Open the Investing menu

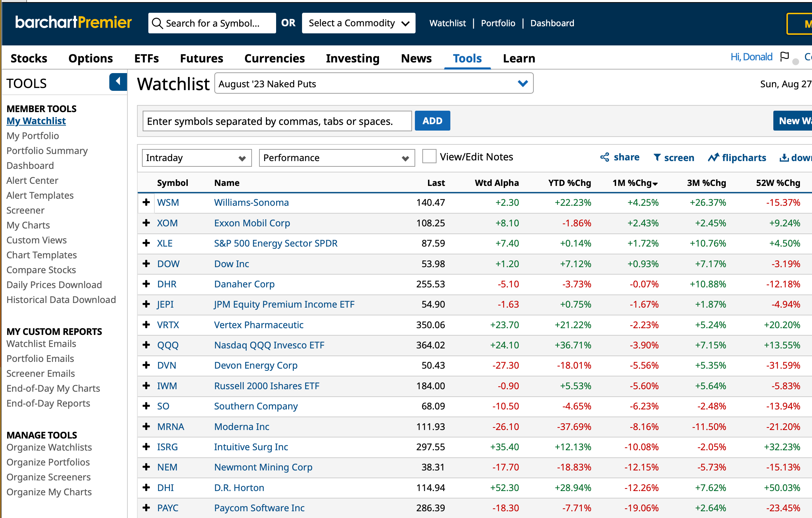tap(352, 58)
